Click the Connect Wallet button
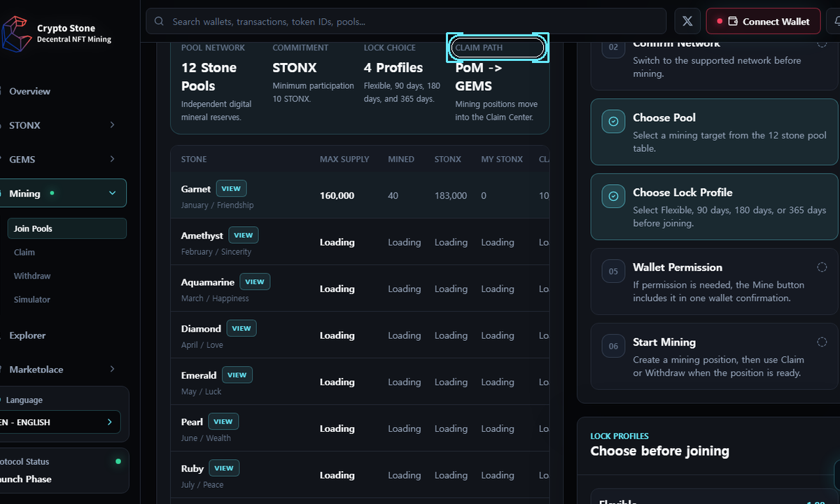 (x=763, y=22)
